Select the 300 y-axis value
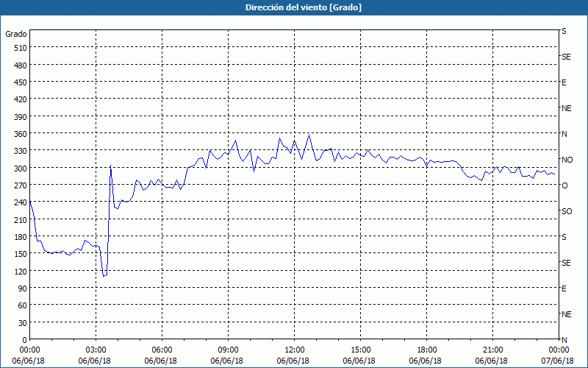Screen dimensions: 588x368 click(x=21, y=169)
